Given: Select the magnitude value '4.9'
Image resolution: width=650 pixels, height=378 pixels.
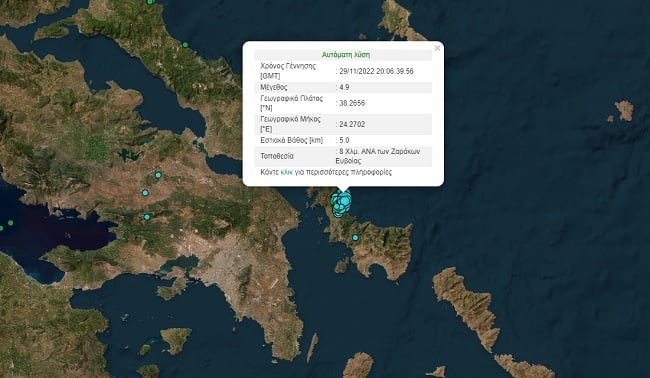Looking at the screenshot, I should click(344, 87).
